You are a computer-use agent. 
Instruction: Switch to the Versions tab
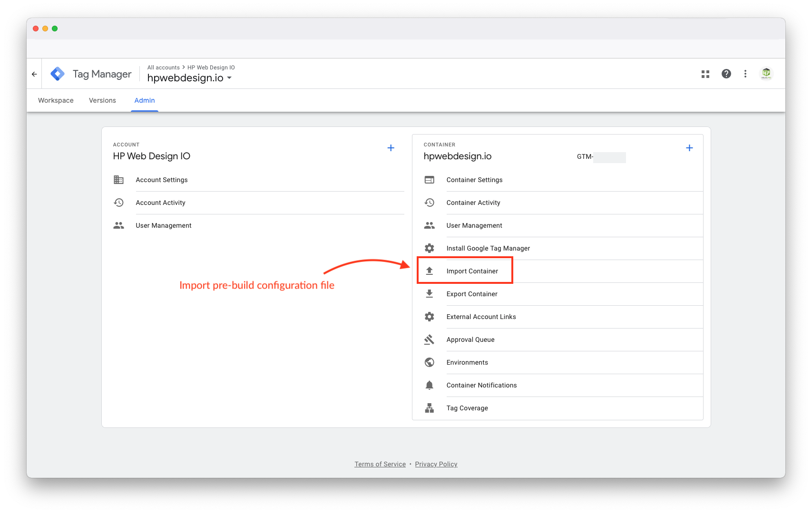pos(102,100)
